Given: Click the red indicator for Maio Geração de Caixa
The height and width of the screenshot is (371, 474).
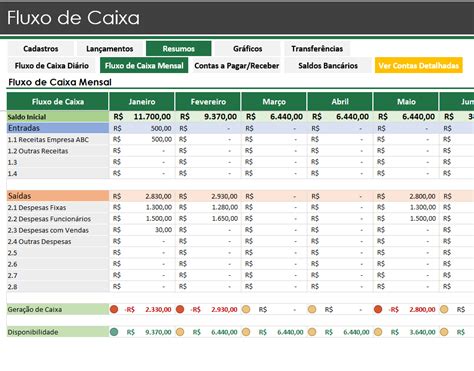Looking at the screenshot, I should pos(378,309).
